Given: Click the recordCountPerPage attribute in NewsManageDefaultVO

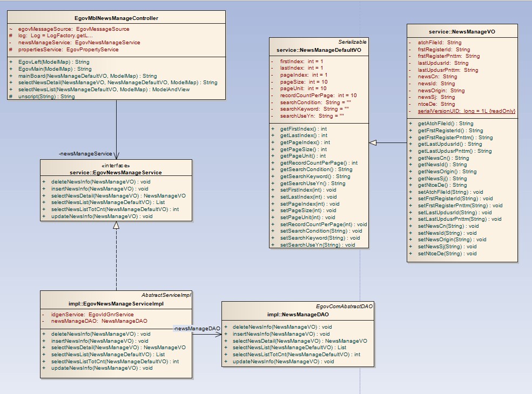Looking at the screenshot, I should pyautogui.click(x=318, y=96).
